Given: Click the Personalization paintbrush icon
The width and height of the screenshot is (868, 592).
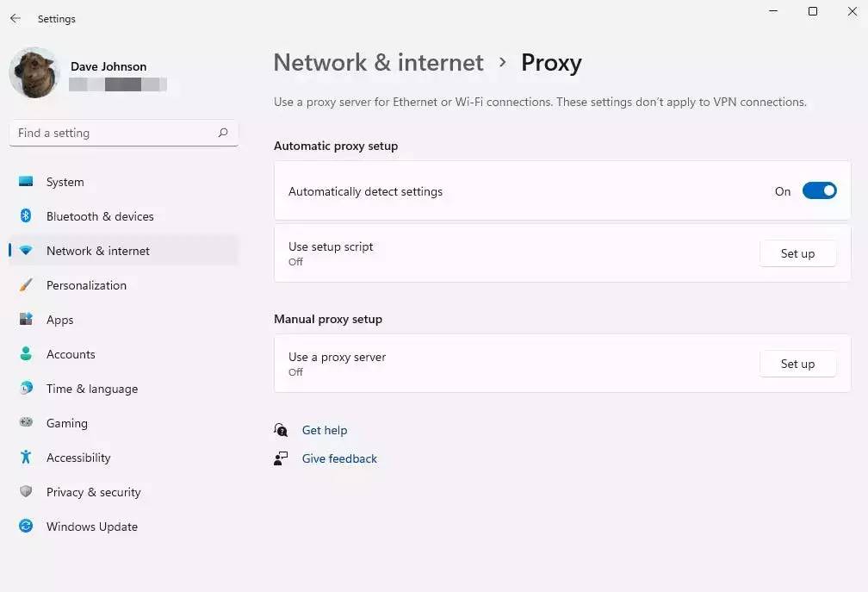Looking at the screenshot, I should pyautogui.click(x=26, y=284).
